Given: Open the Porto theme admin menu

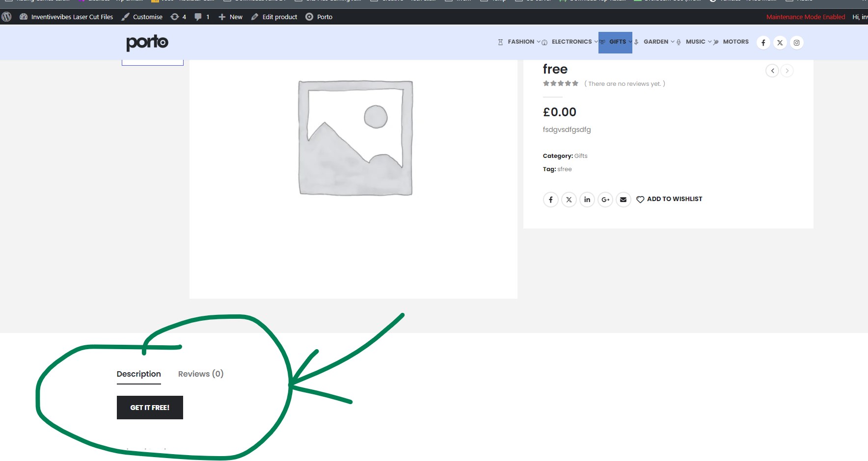Looking at the screenshot, I should click(x=319, y=17).
